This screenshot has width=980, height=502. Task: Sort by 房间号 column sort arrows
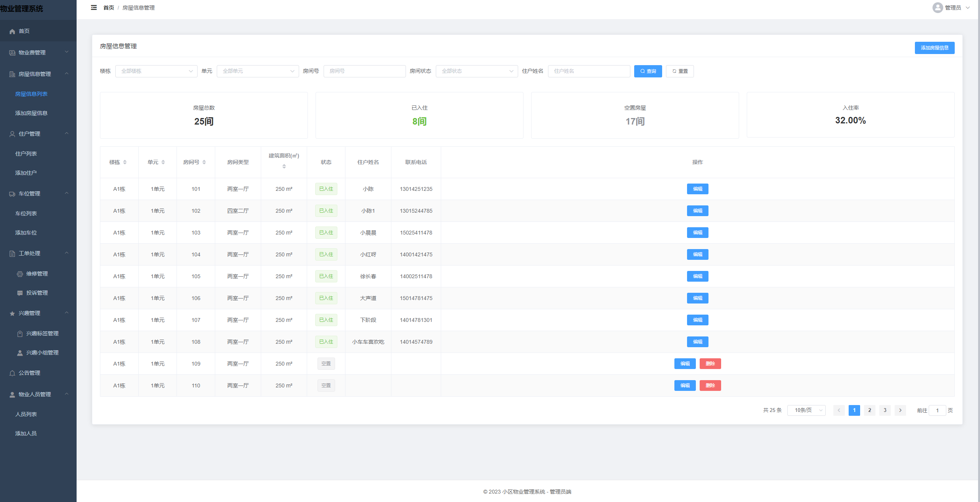(204, 162)
